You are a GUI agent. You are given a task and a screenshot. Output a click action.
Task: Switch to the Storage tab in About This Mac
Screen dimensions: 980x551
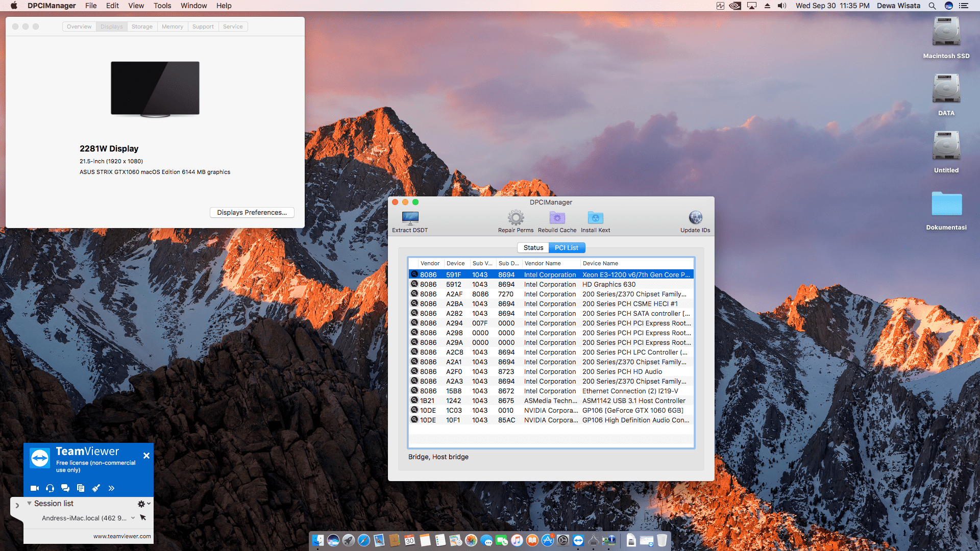point(142,27)
